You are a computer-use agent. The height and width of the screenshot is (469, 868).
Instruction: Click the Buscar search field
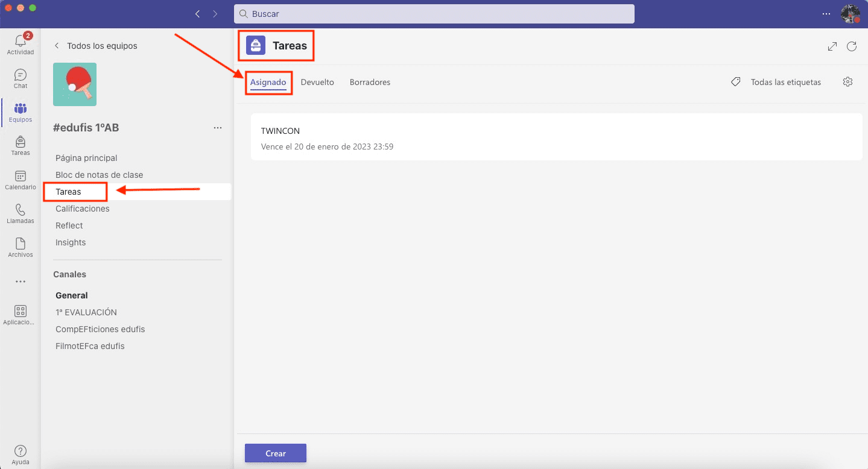coord(434,14)
